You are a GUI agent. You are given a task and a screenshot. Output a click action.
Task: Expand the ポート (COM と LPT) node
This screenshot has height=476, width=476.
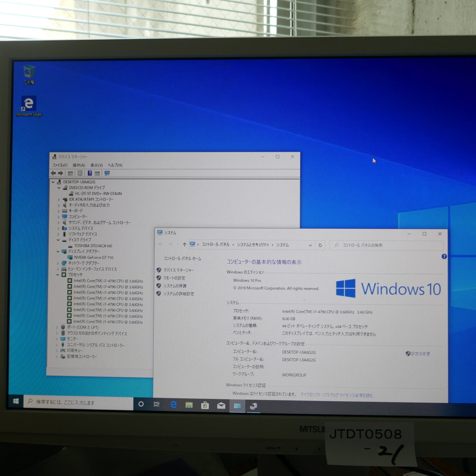tap(57, 327)
